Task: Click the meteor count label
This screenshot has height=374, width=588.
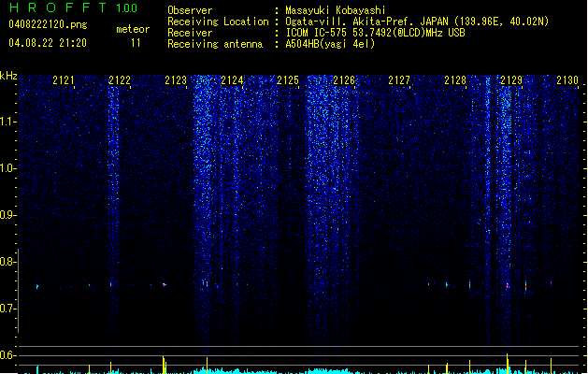Action: tap(133, 29)
